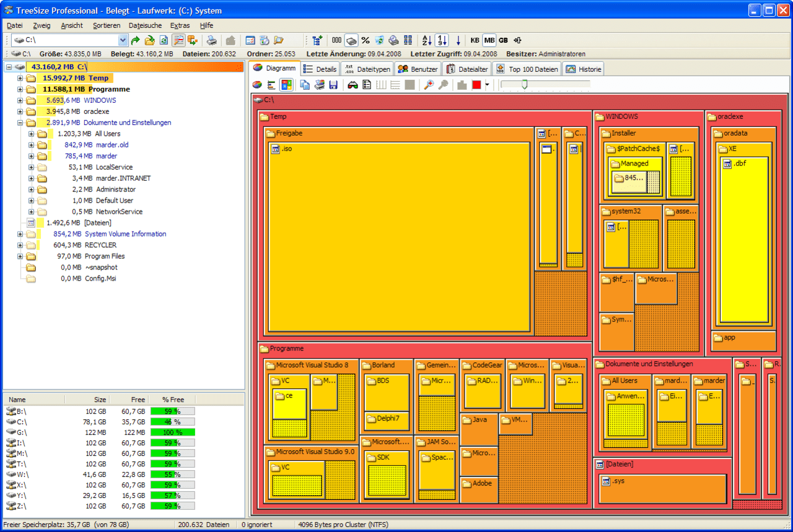Viewport: 793px width, 532px height.
Task: Toggle 3D view with the glasses icon
Action: [353, 85]
